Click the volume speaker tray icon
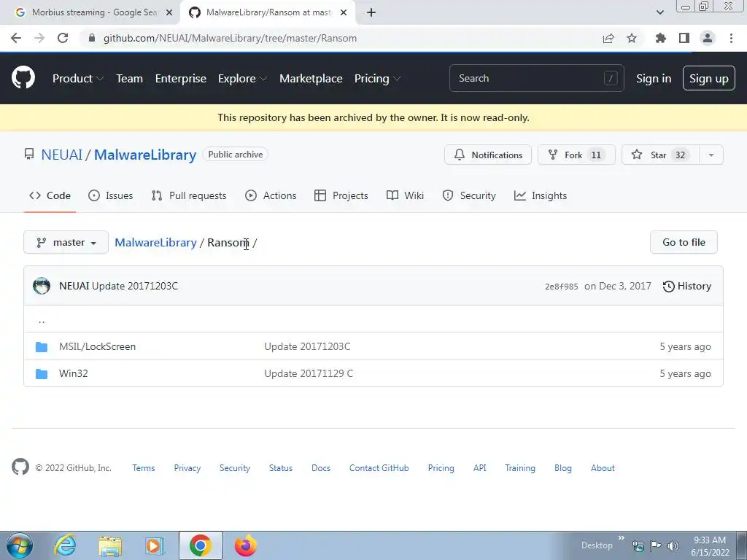The image size is (747, 560). [x=673, y=545]
